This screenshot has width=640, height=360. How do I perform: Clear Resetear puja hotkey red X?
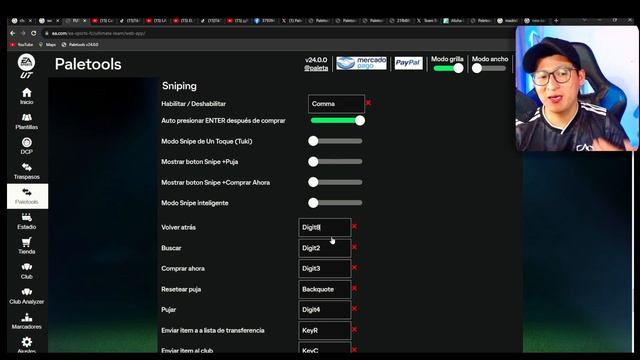354,288
